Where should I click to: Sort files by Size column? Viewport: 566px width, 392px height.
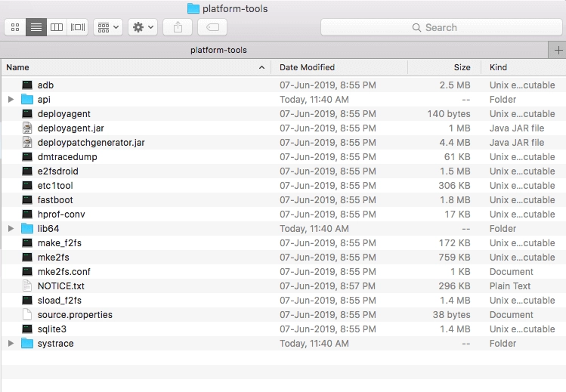[x=462, y=67]
